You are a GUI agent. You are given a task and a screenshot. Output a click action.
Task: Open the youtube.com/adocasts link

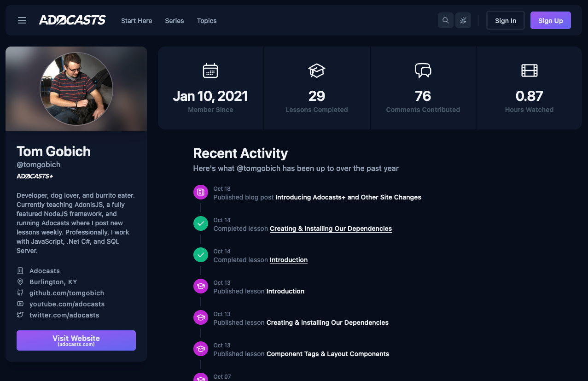tap(67, 304)
